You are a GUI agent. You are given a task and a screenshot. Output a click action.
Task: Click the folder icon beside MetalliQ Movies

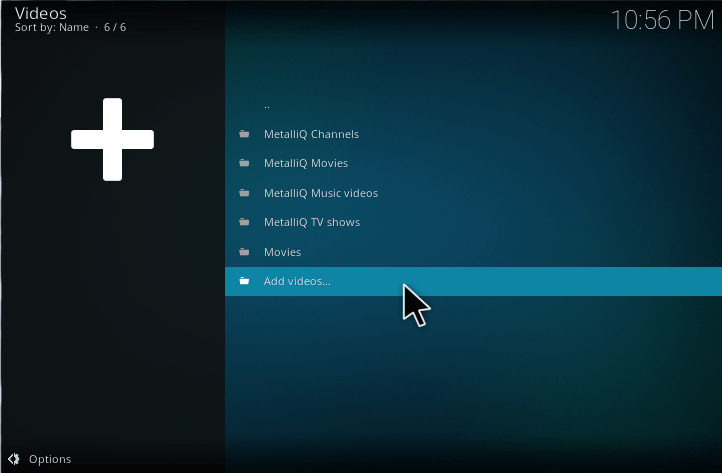pos(244,163)
